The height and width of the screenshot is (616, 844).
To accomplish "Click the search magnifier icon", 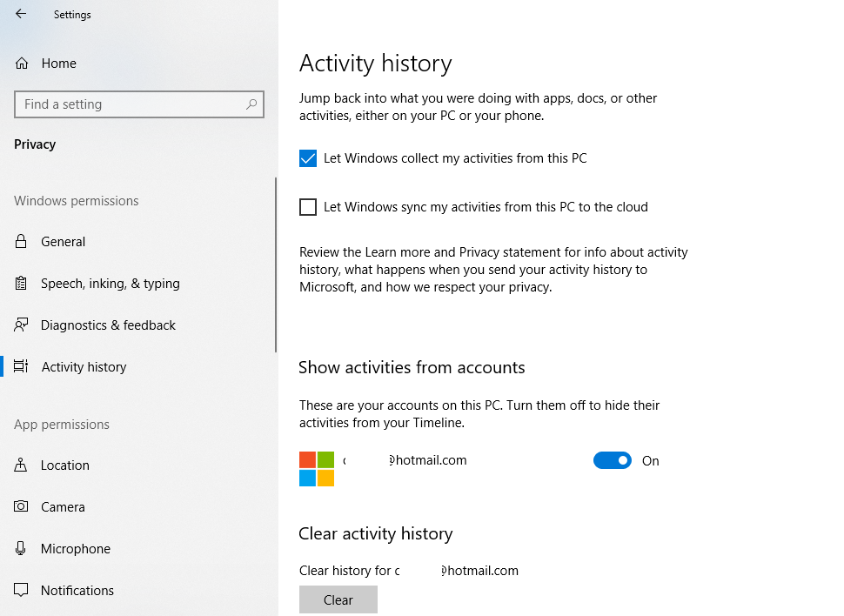I will coord(251,104).
